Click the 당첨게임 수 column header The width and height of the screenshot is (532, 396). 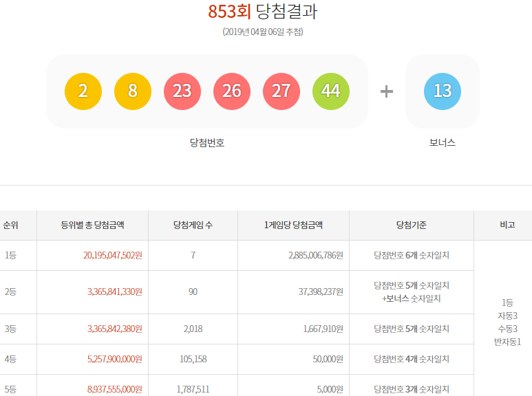click(x=193, y=225)
